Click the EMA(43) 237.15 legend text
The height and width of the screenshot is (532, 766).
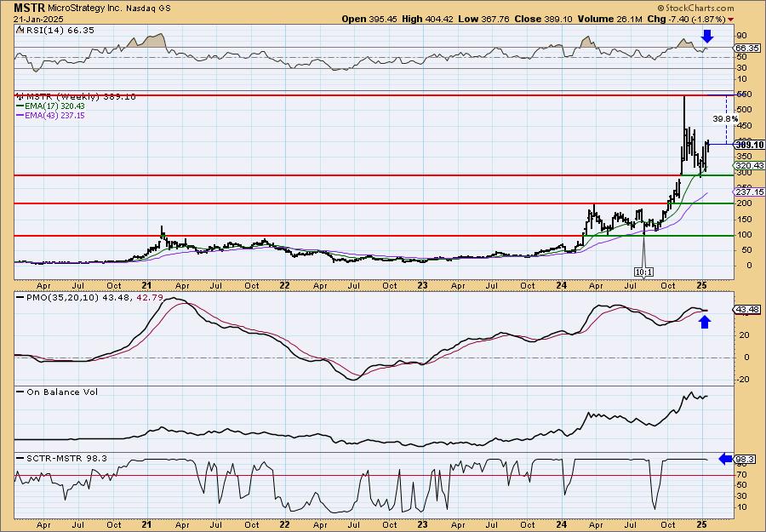coord(54,116)
